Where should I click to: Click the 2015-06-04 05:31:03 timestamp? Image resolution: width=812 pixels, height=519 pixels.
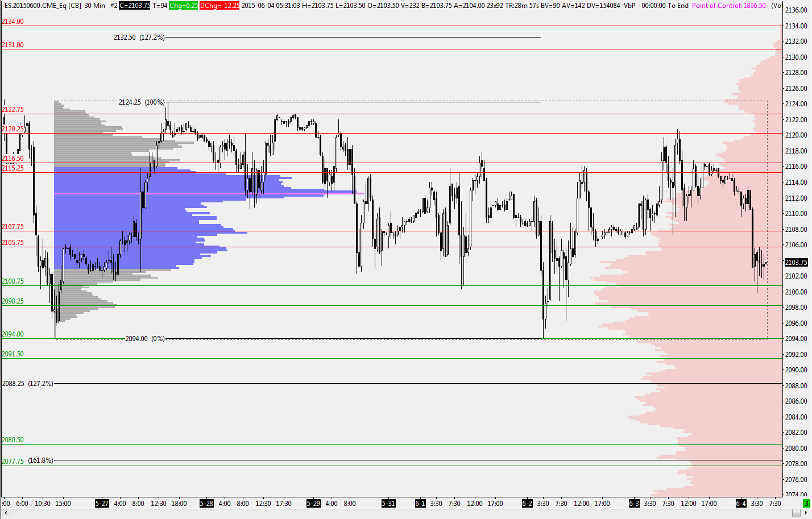[271, 5]
